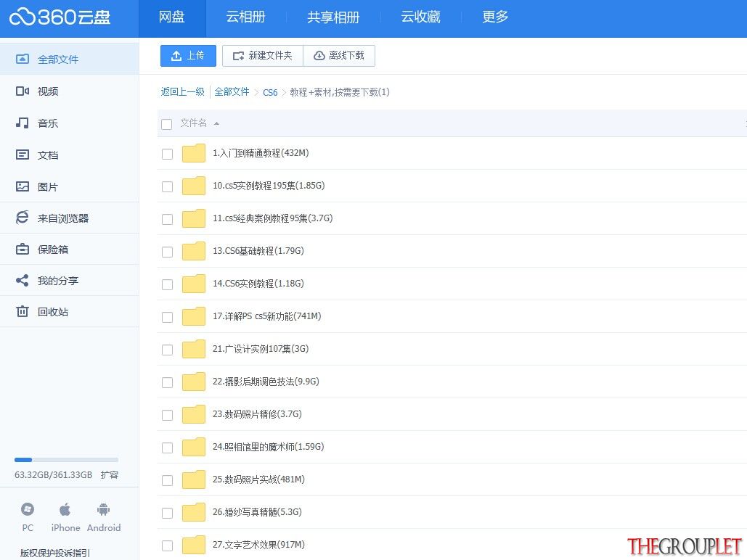Click the iPhone Apple icon
The image size is (747, 560).
(x=65, y=509)
